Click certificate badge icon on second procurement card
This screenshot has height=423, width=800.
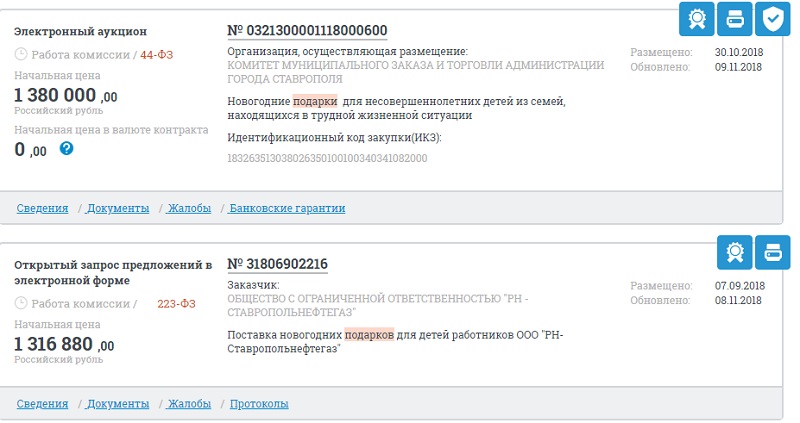[735, 252]
